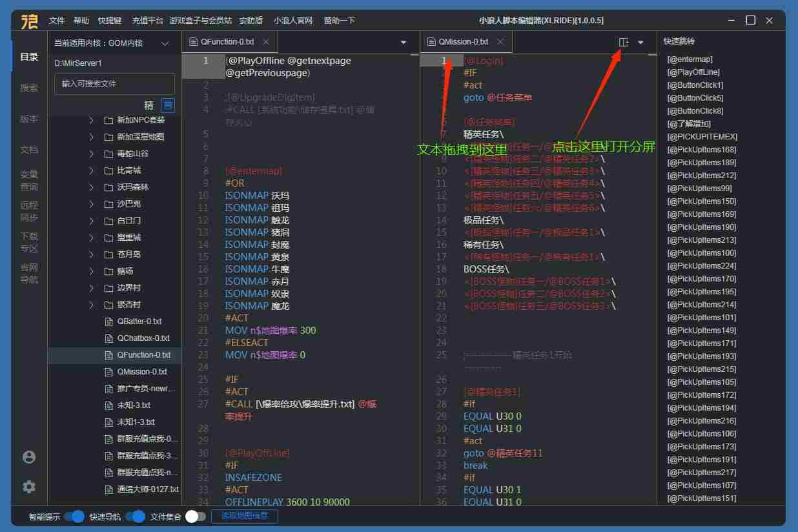
Task: Click the folder icon beside 比奇城
Action: pyautogui.click(x=108, y=170)
